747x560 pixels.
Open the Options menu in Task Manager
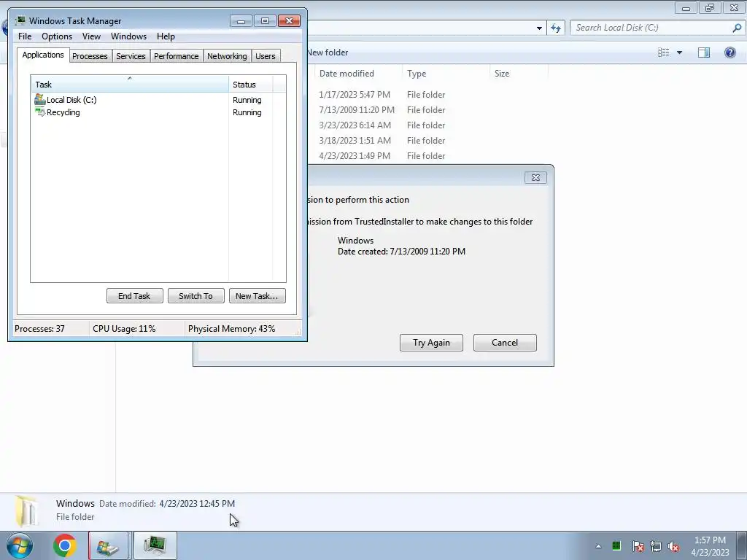(x=57, y=36)
